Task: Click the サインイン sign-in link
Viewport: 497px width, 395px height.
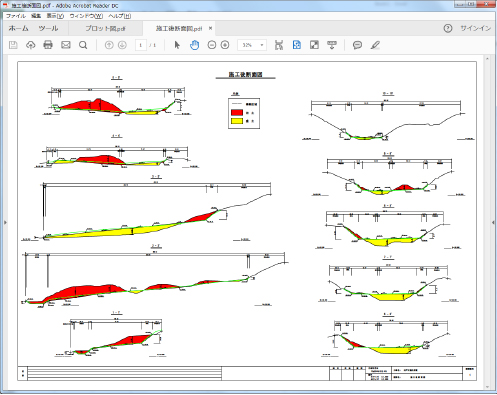Action: (476, 28)
